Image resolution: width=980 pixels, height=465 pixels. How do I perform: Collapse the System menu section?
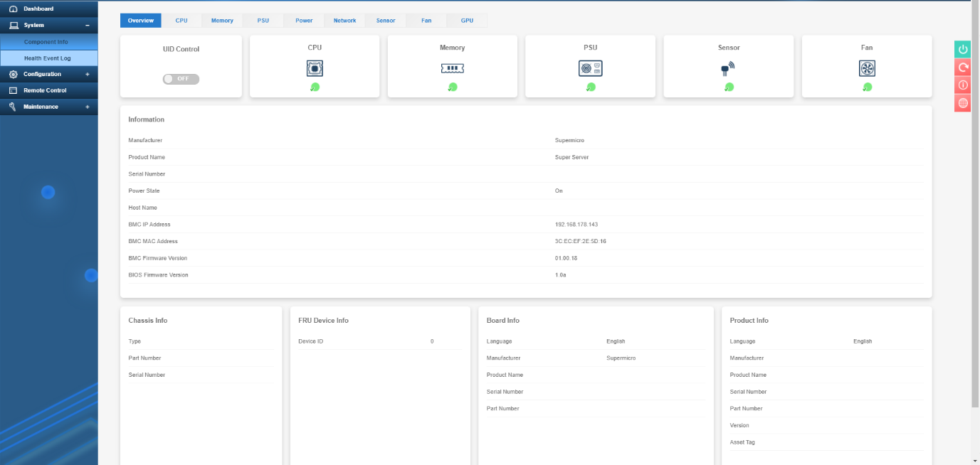(87, 26)
